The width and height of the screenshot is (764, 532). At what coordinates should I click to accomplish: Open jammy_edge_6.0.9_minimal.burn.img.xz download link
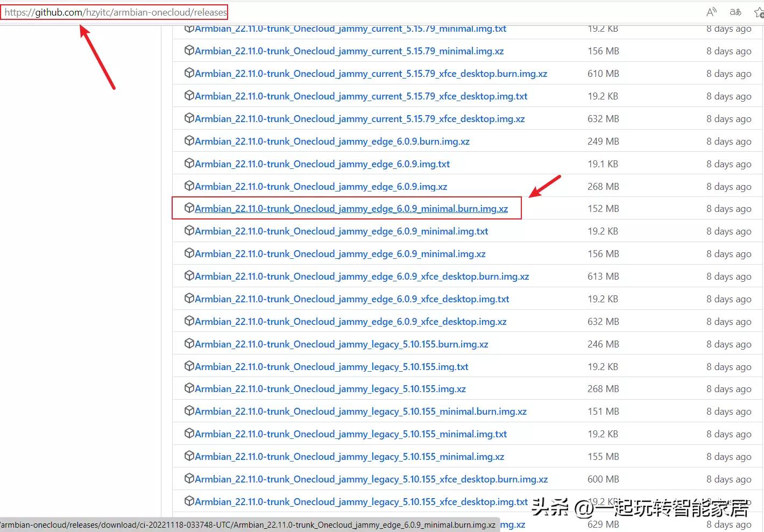pyautogui.click(x=351, y=209)
